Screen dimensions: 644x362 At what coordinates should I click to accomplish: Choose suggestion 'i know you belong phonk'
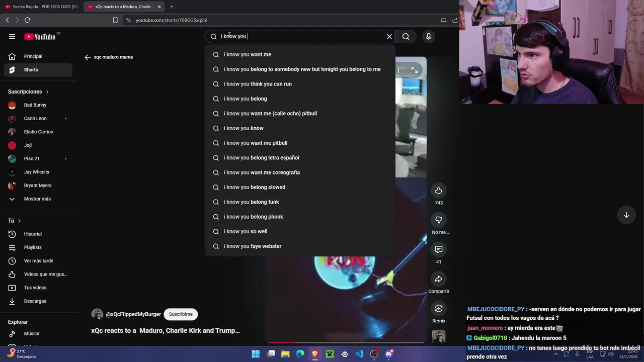pos(300,217)
